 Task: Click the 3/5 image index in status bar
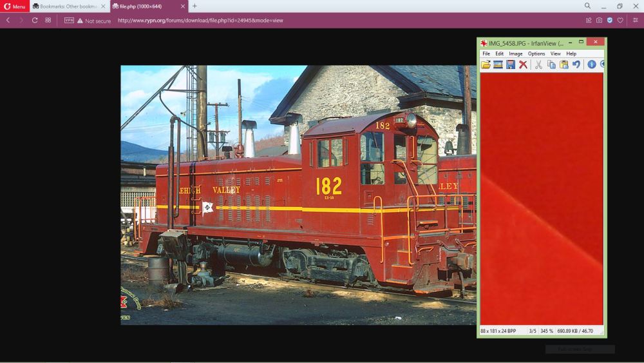[x=533, y=331]
